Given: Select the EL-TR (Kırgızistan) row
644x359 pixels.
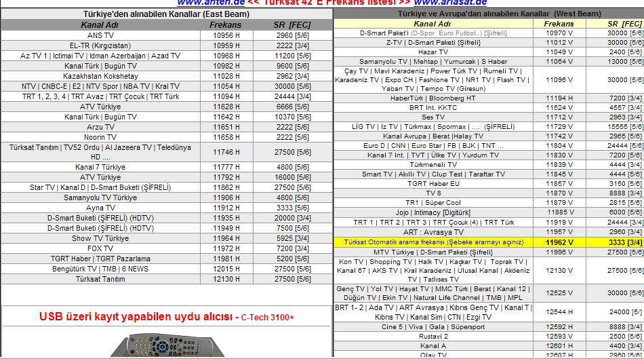Looking at the screenshot, I should 167,45.
